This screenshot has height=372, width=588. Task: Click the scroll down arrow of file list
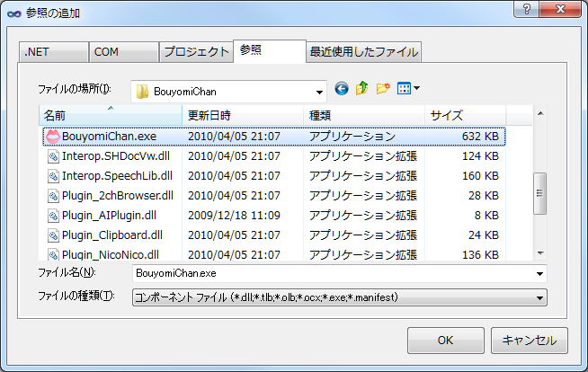coord(540,253)
